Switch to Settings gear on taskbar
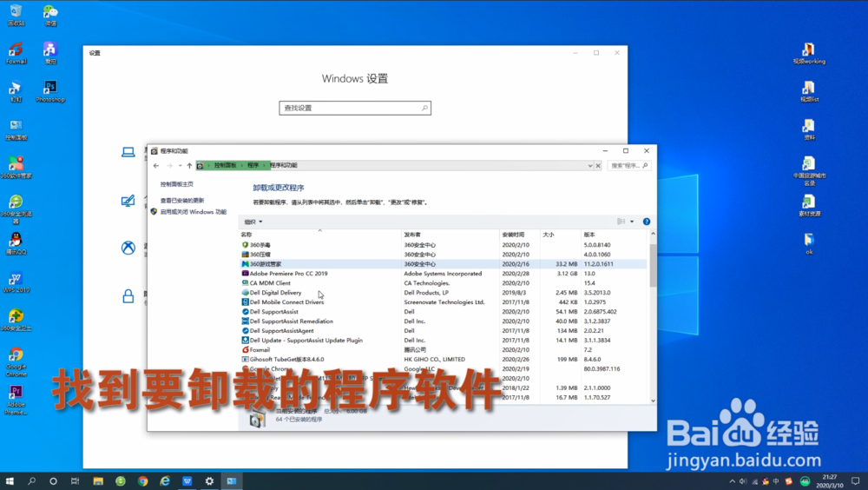 pyautogui.click(x=209, y=481)
